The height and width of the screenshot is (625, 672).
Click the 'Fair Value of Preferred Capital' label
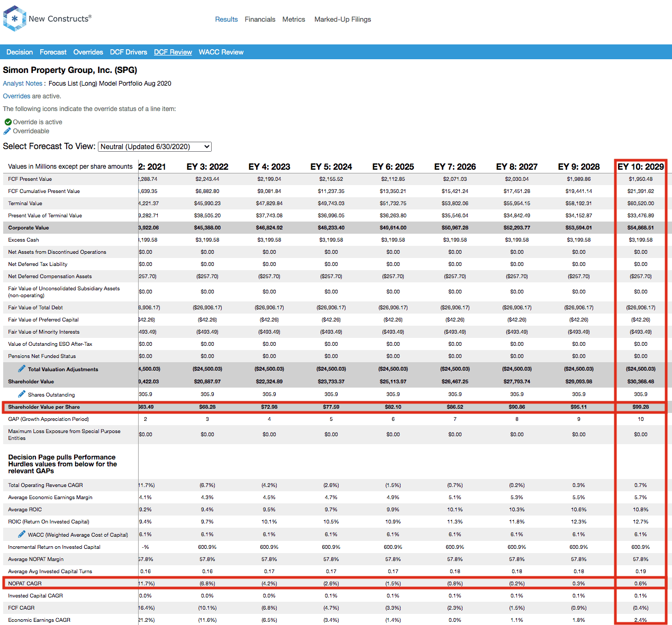[x=43, y=320]
